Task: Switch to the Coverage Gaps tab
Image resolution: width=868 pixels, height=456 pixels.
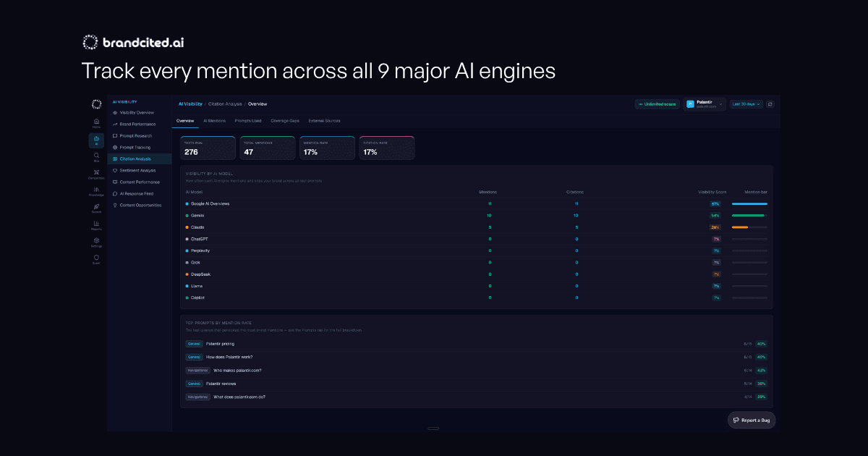Action: coord(285,121)
